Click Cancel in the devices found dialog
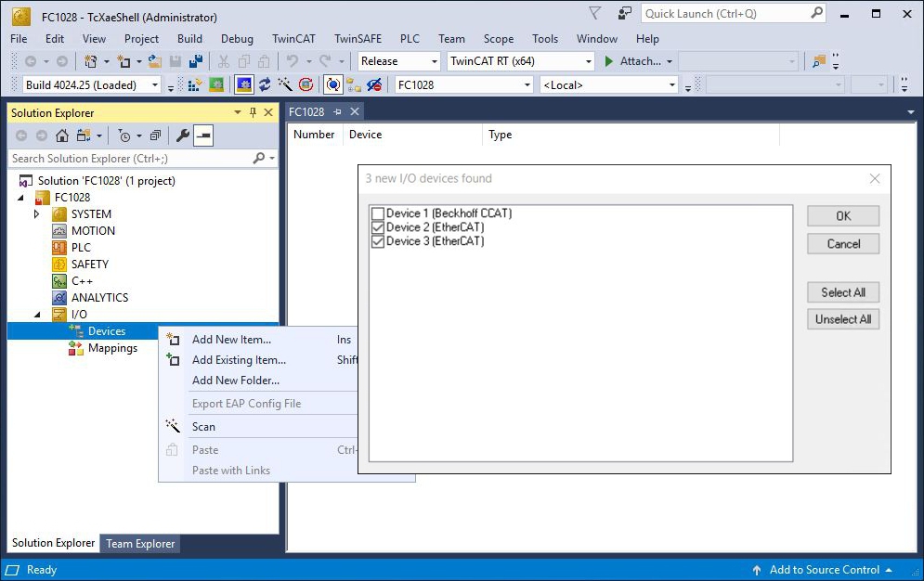This screenshot has height=581, width=924. pyautogui.click(x=843, y=244)
